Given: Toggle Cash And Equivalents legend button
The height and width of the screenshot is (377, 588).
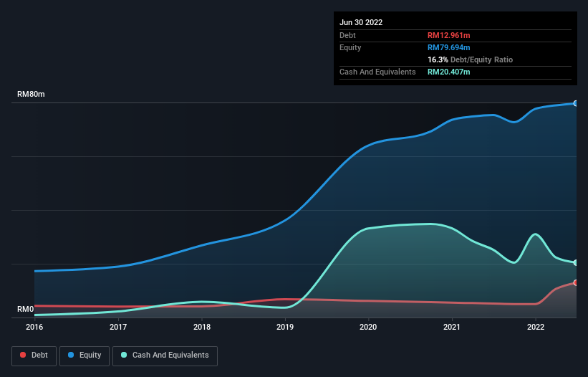Looking at the screenshot, I should 165,355.
